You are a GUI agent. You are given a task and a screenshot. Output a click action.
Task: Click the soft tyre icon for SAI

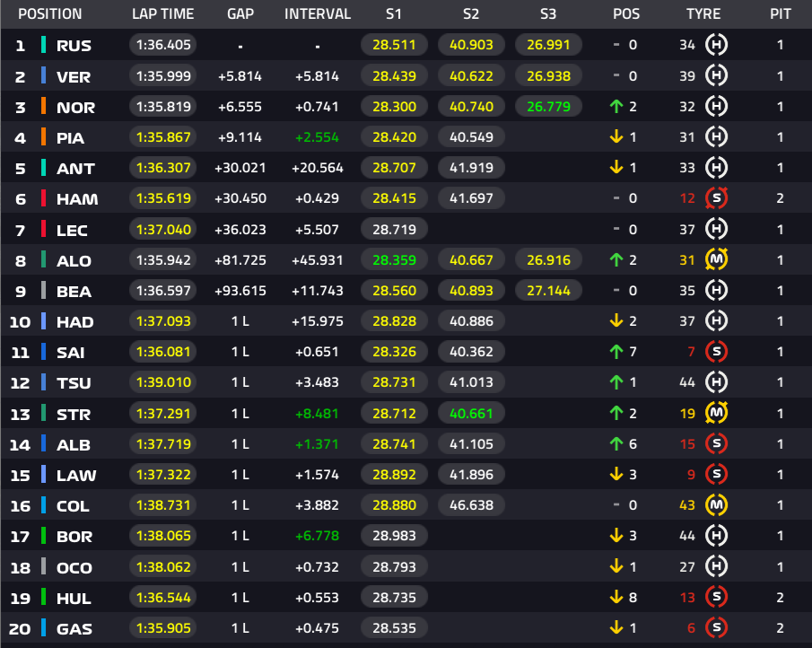pyautogui.click(x=716, y=352)
